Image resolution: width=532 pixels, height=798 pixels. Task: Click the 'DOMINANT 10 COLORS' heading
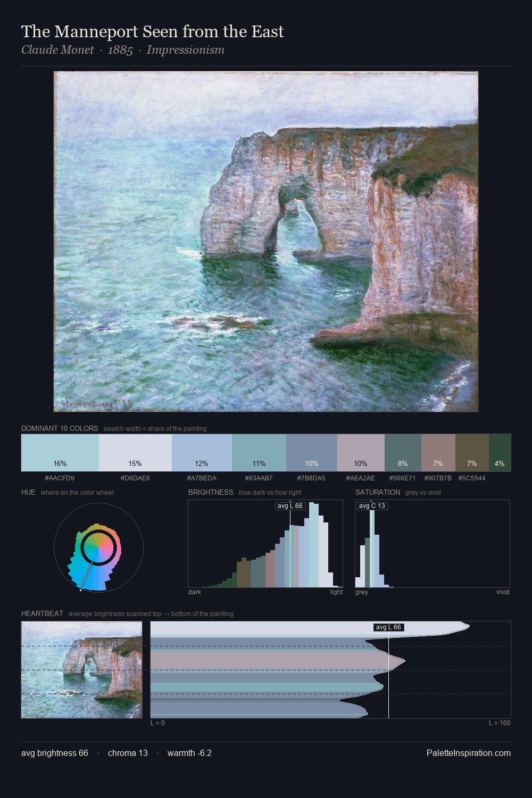click(x=60, y=428)
